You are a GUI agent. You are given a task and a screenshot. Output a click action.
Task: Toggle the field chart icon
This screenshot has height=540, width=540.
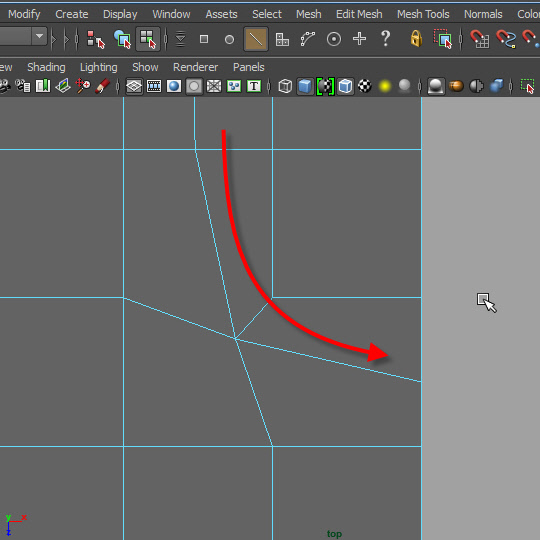[x=214, y=86]
